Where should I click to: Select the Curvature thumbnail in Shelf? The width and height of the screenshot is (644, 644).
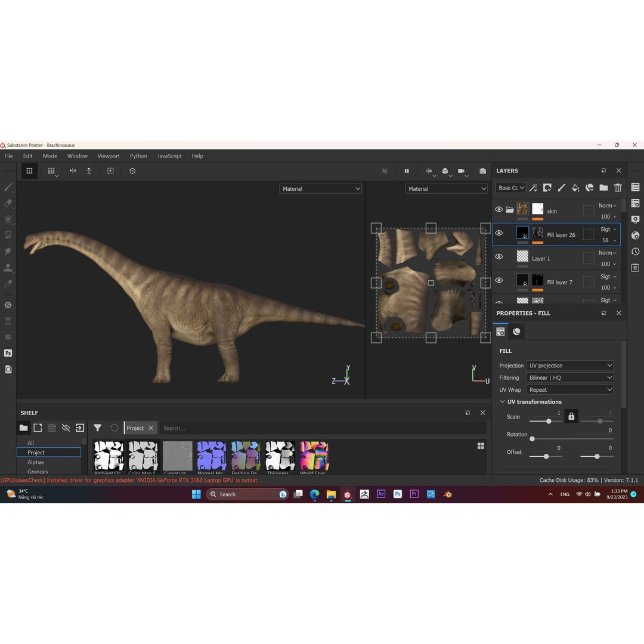point(178,456)
